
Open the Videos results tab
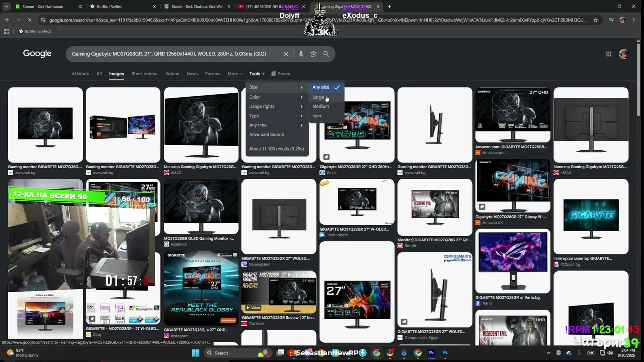(x=172, y=74)
